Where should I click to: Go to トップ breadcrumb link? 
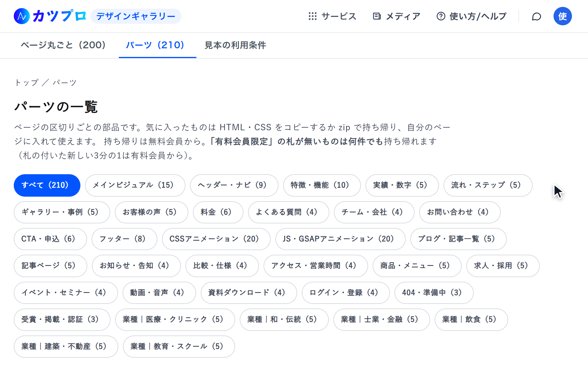pyautogui.click(x=26, y=83)
